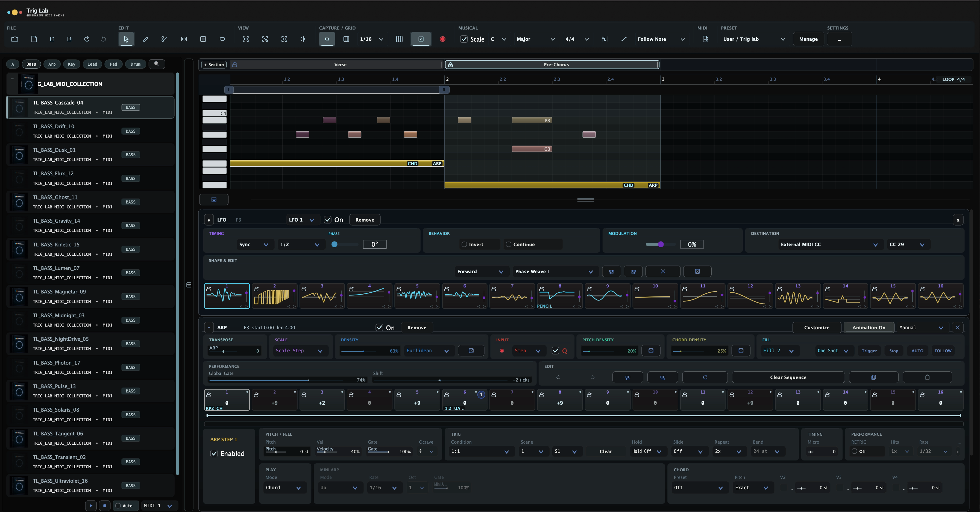Click the play button under the browser list
Screen dimensions: 980x512
pyautogui.click(x=90, y=505)
